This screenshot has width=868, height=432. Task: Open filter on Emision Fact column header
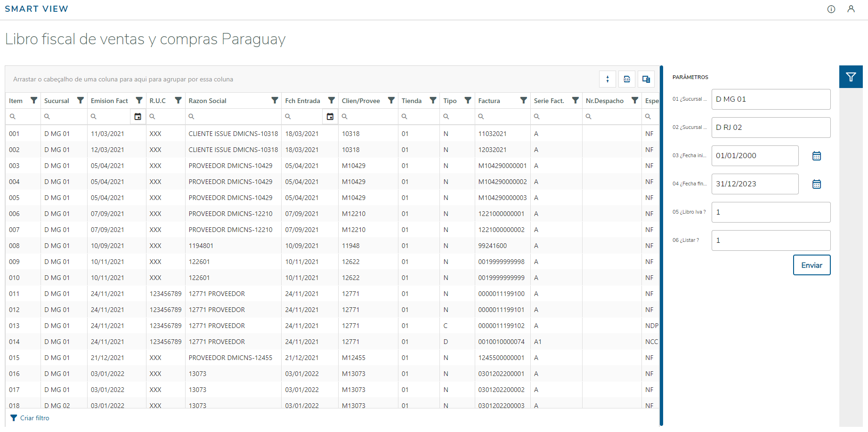(x=139, y=100)
